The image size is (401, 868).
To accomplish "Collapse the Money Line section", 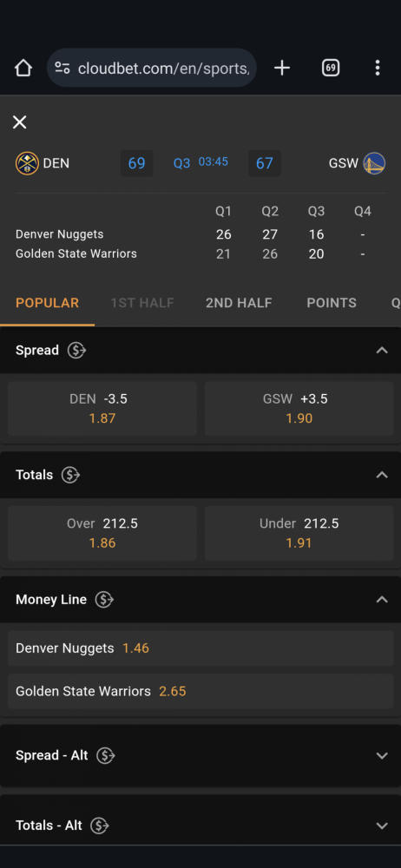I will tap(382, 600).
